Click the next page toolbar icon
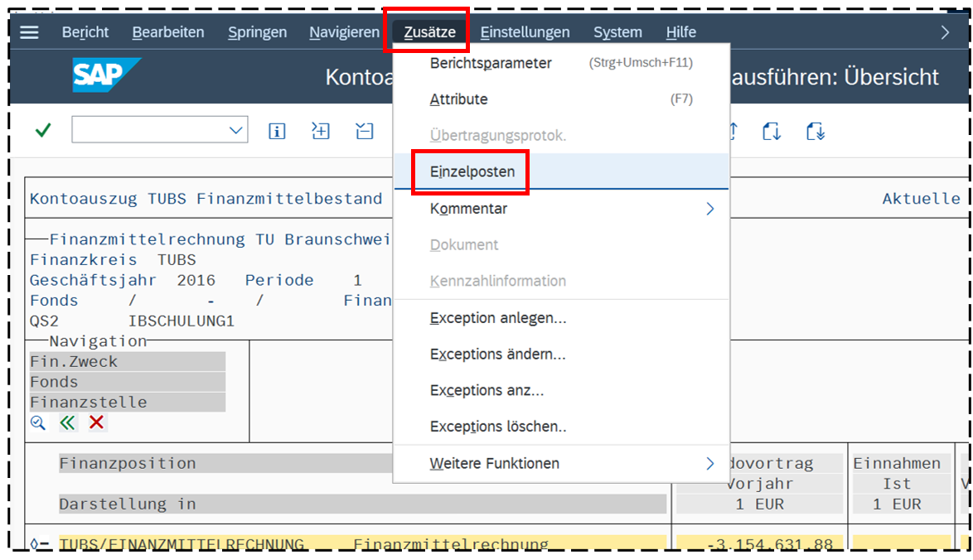Image resolution: width=973 pixels, height=560 pixels. [x=772, y=131]
